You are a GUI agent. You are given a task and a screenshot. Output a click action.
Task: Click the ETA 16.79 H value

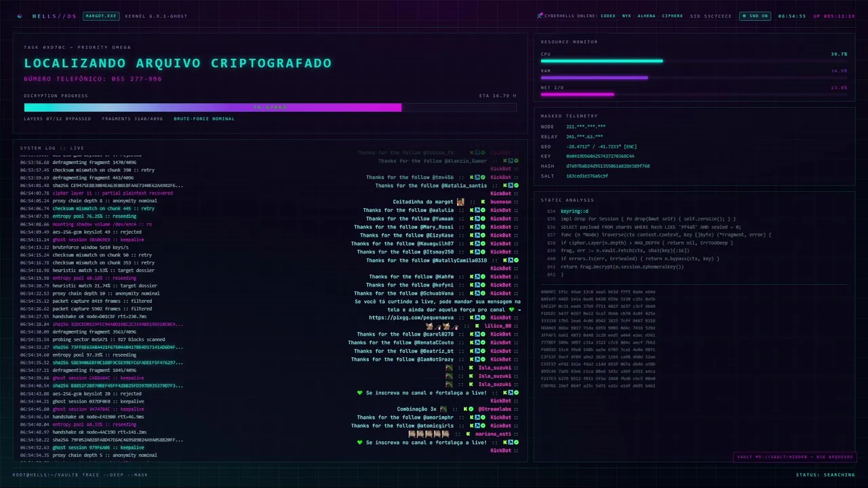pos(498,96)
